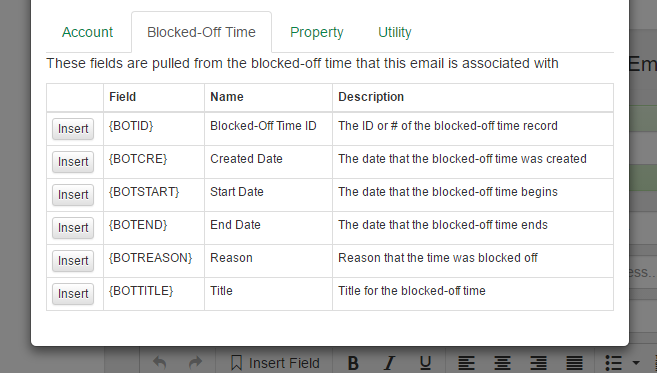The width and height of the screenshot is (657, 373).
Task: Insert the {BOTSTART} Start Date field
Action: click(x=73, y=195)
